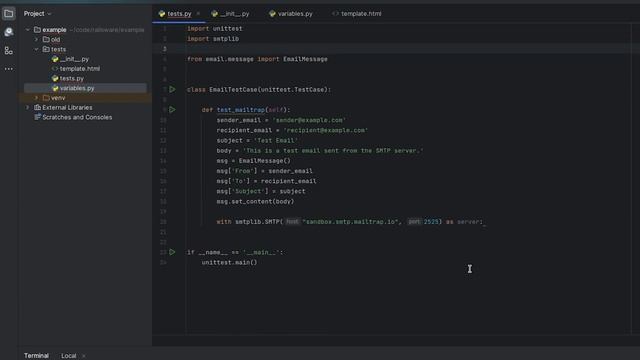This screenshot has height=360, width=640.
Task: Click 'recipient@example.com' string in code
Action: (325, 130)
